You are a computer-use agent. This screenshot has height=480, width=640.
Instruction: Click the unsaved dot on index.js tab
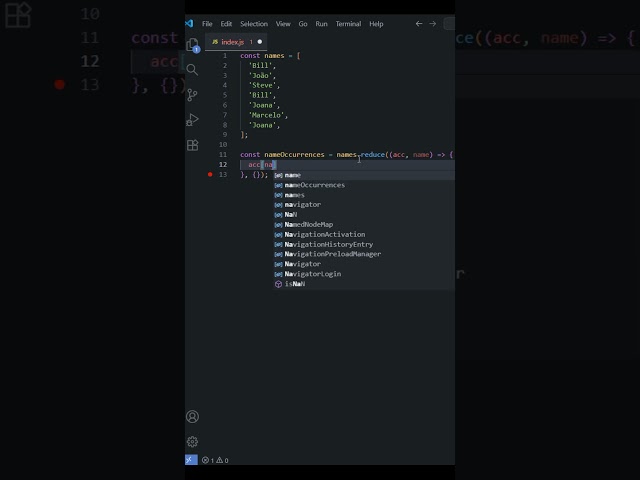pos(260,42)
